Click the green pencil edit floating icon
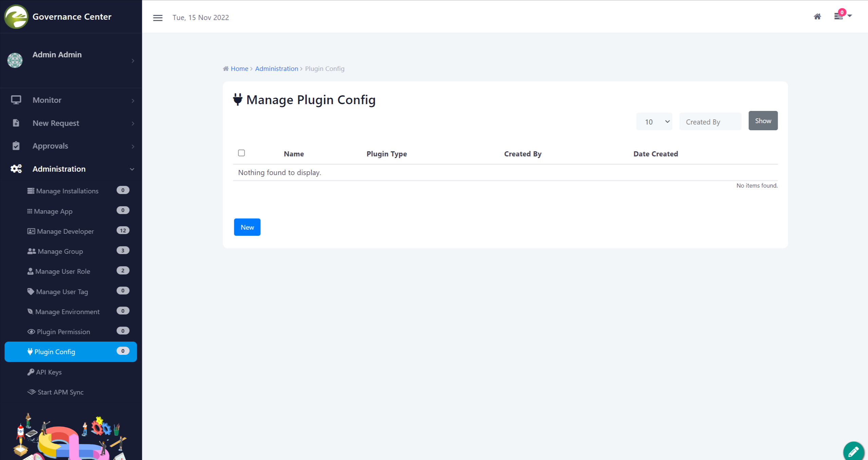The width and height of the screenshot is (868, 460). 853,452
